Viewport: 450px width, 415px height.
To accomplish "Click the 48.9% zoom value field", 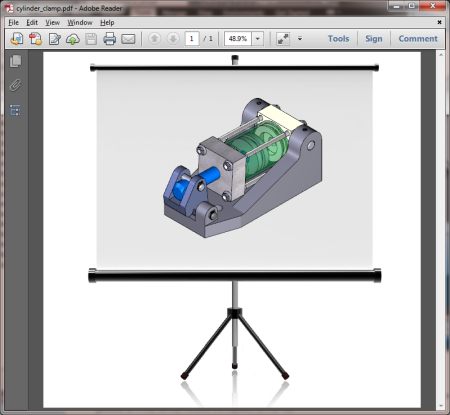I will point(238,39).
